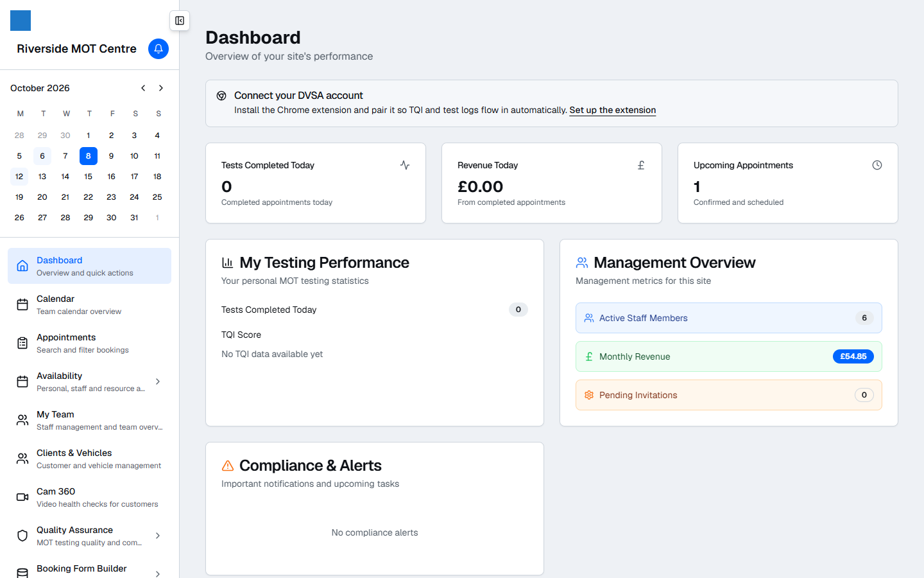Screen dimensions: 924x578
Task: Select October 12 in the calendar
Action: pyautogui.click(x=19, y=177)
